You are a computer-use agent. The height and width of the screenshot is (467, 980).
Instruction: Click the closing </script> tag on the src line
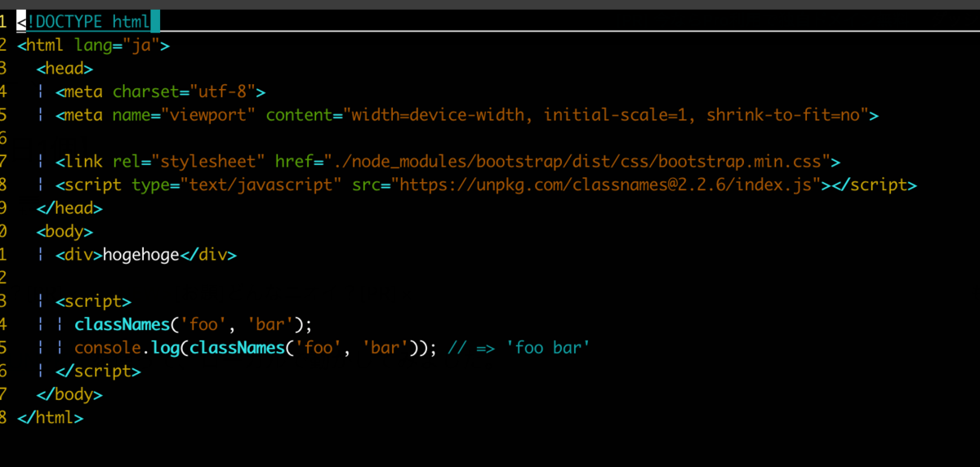(874, 185)
